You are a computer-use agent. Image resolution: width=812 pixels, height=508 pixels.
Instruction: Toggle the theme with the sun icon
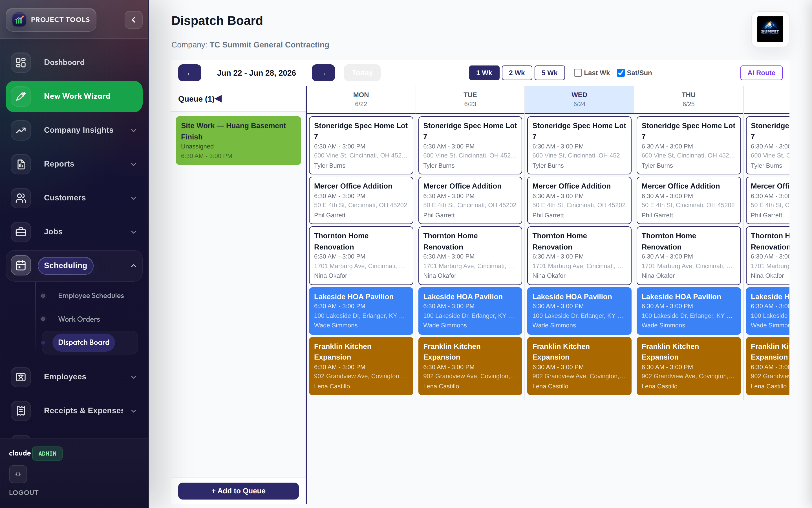(18, 474)
